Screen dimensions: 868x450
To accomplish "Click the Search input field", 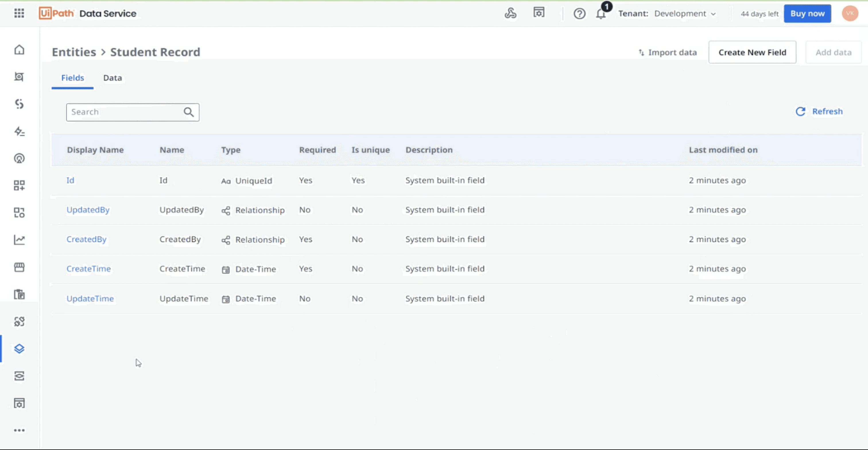I will click(125, 112).
